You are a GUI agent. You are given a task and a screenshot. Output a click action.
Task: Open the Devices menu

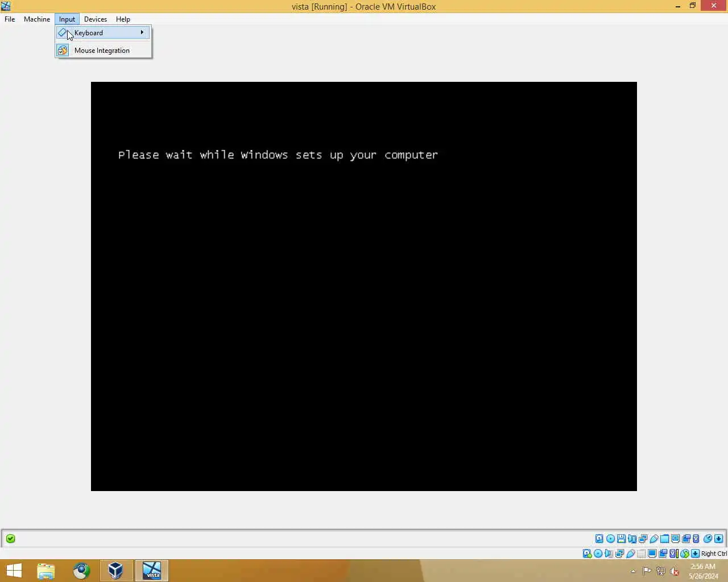pos(96,19)
